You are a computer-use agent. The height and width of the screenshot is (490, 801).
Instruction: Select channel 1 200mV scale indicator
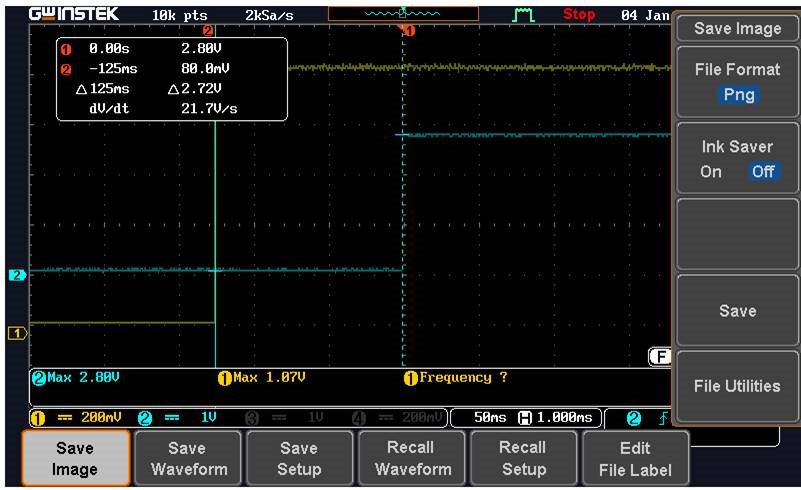click(x=76, y=418)
